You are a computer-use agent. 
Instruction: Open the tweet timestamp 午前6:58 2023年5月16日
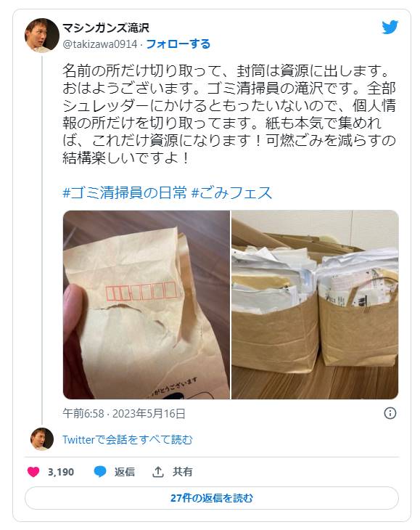[x=124, y=413]
